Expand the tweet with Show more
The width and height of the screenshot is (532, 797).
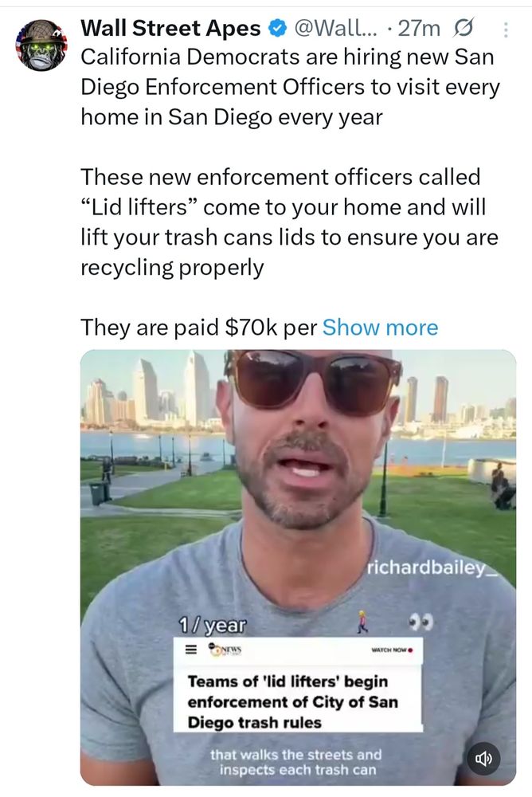(380, 328)
